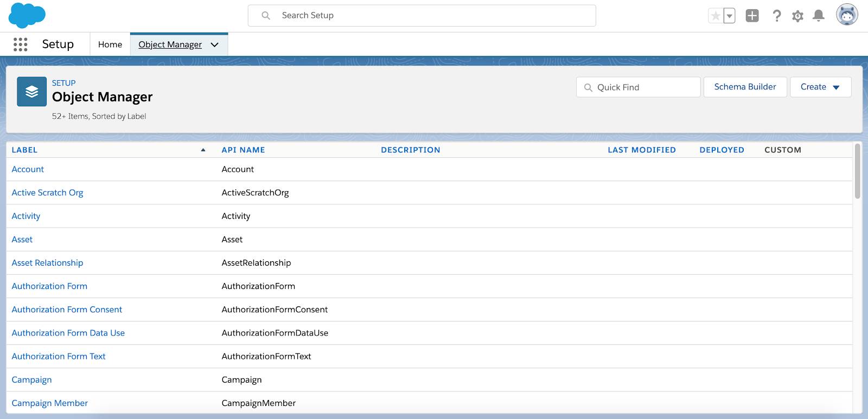Select the CampaignMember API name text
This screenshot has width=868, height=419.
point(259,403)
